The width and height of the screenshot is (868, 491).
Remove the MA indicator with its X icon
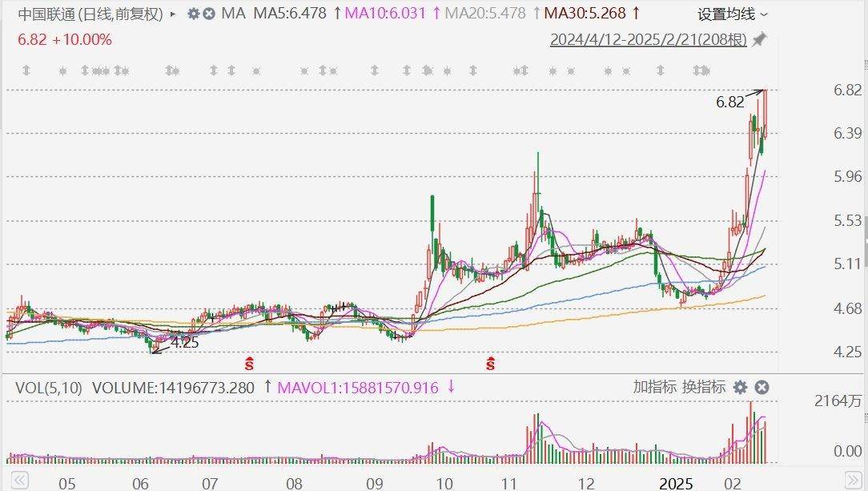pos(209,14)
